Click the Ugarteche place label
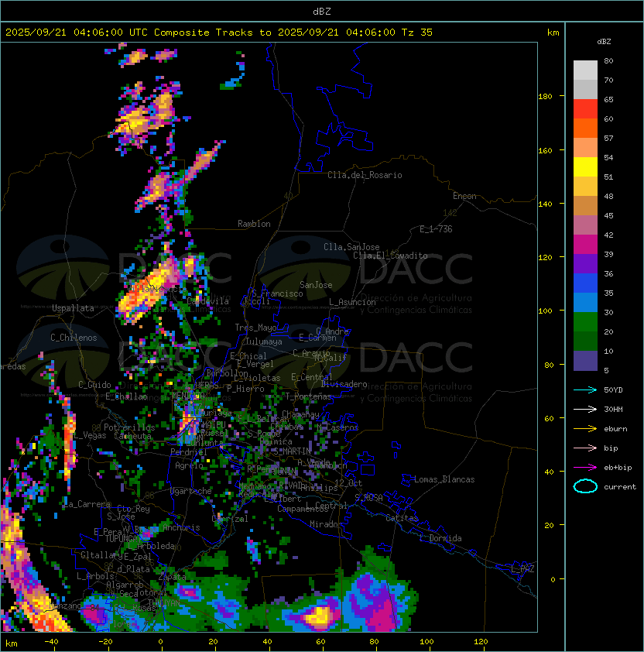The width and height of the screenshot is (644, 652). [x=191, y=491]
